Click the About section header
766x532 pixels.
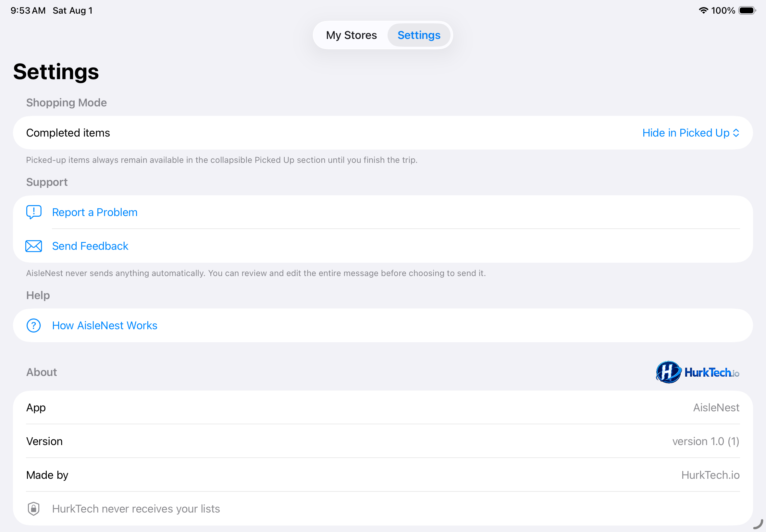42,372
